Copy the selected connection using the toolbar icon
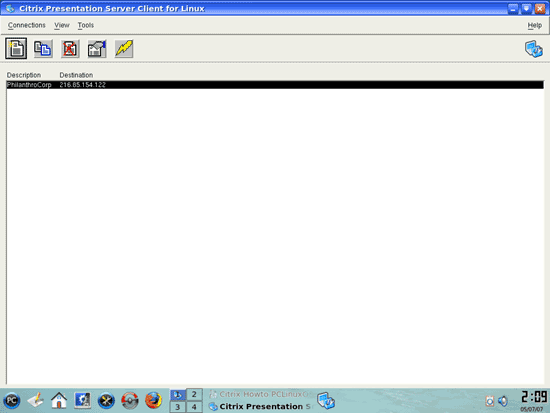Image resolution: width=550 pixels, height=413 pixels. coord(43,49)
